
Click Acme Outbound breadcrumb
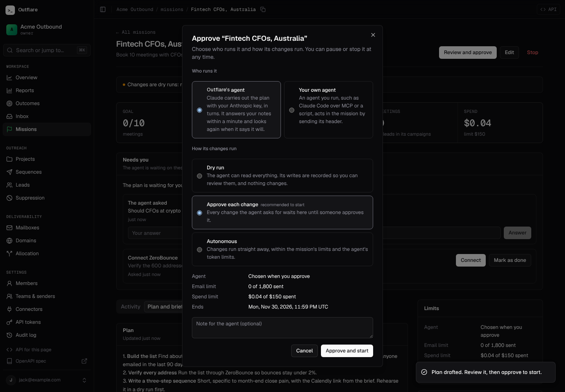pyautogui.click(x=135, y=9)
